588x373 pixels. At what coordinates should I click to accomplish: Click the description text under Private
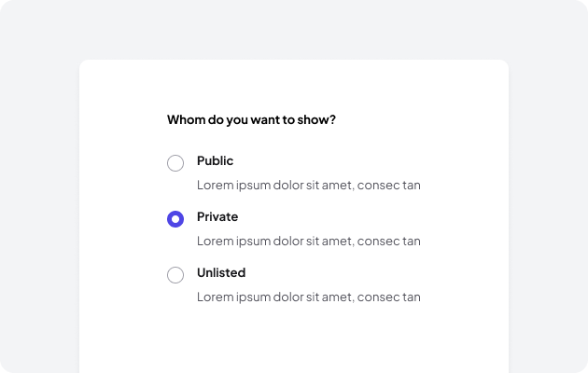click(308, 242)
